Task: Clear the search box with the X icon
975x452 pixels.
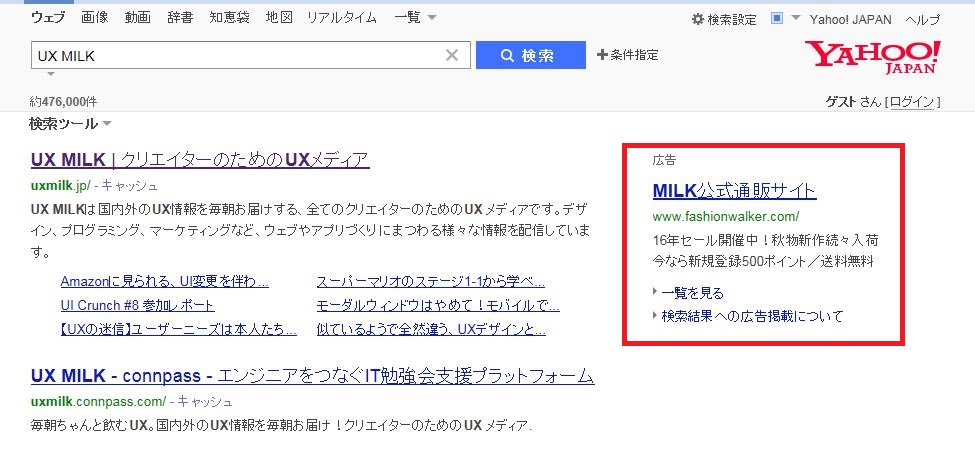Action: [x=452, y=56]
